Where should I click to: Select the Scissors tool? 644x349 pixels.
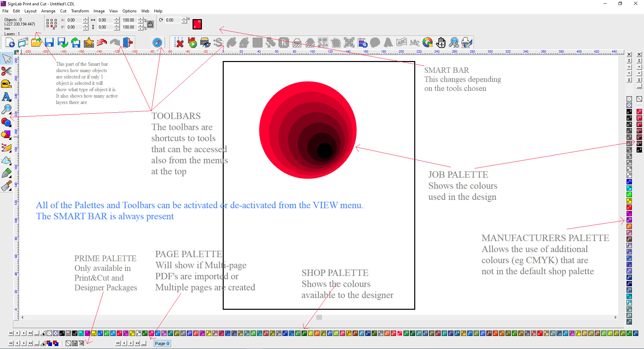point(7,71)
